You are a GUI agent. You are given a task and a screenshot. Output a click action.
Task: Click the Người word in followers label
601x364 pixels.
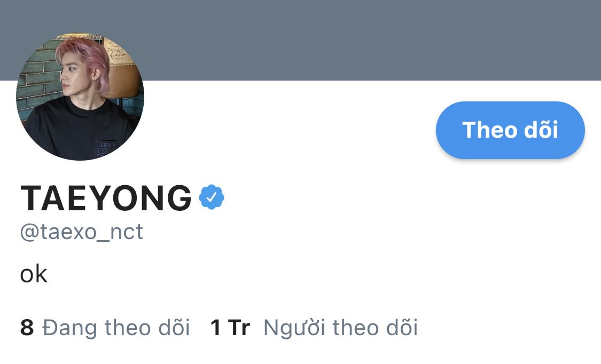(x=294, y=328)
